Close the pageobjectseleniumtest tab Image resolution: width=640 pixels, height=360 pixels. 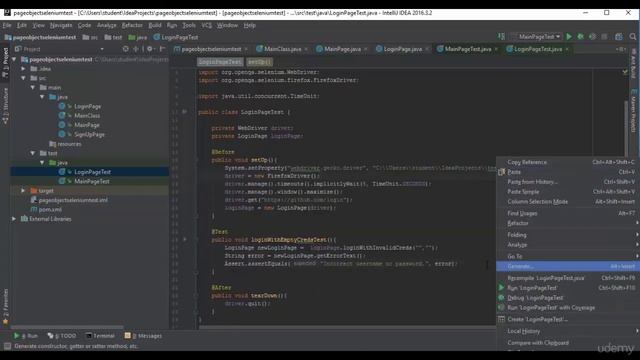coord(246,49)
